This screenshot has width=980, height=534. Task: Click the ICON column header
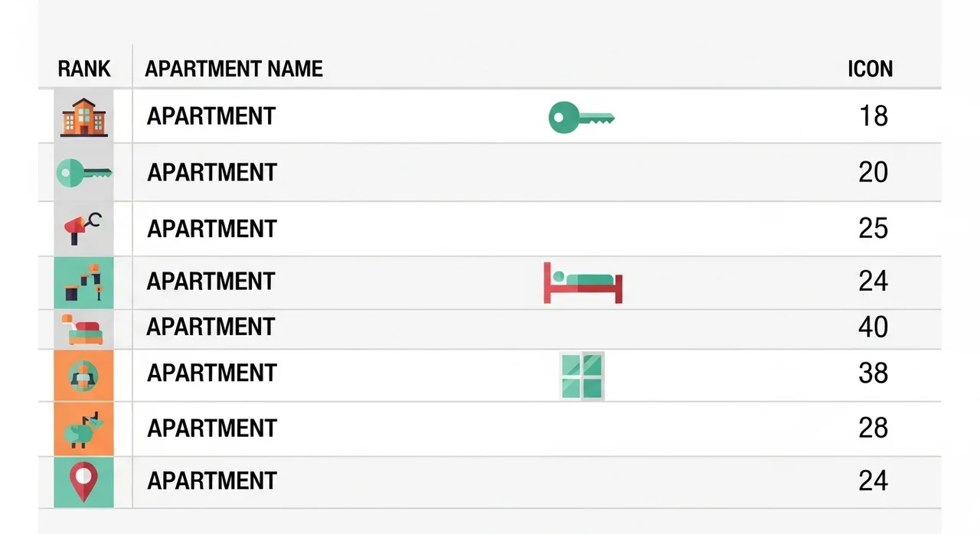[870, 69]
